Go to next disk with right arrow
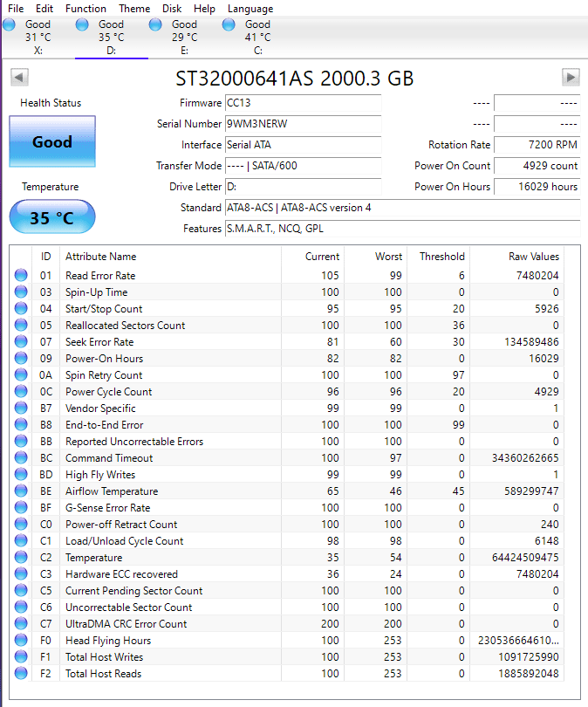The width and height of the screenshot is (588, 707). click(x=571, y=77)
